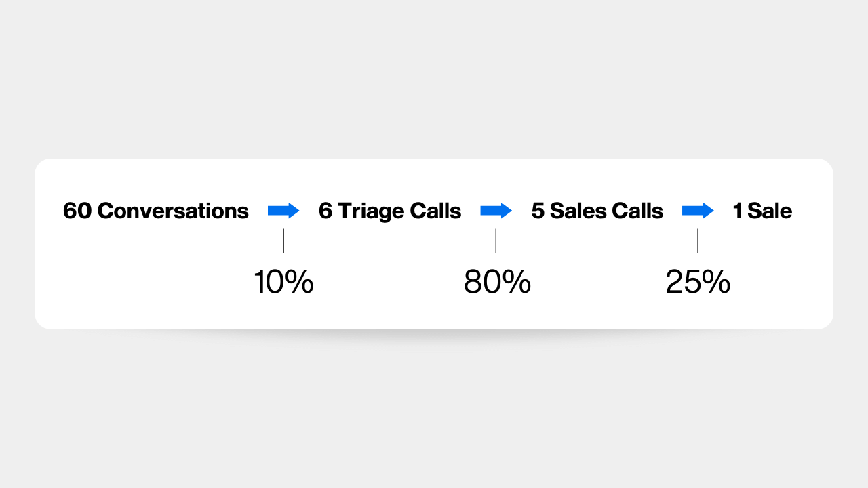Click the number 5 before Sales Calls

pos(538,211)
